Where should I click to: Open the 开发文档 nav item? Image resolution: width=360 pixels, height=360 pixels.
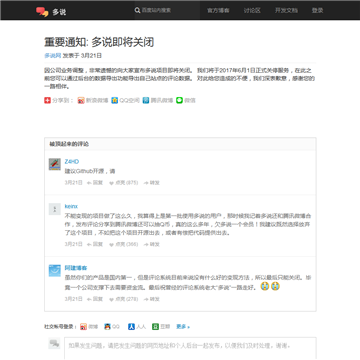click(x=286, y=11)
